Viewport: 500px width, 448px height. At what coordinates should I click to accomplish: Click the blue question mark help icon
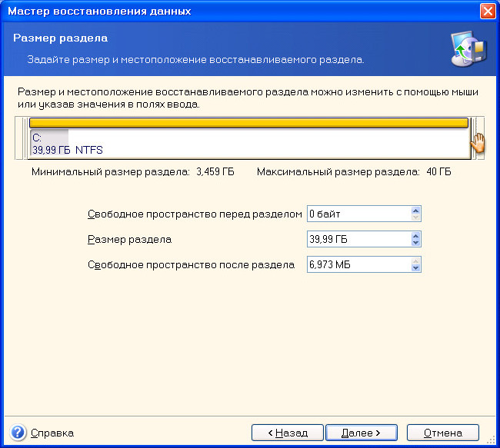(18, 432)
